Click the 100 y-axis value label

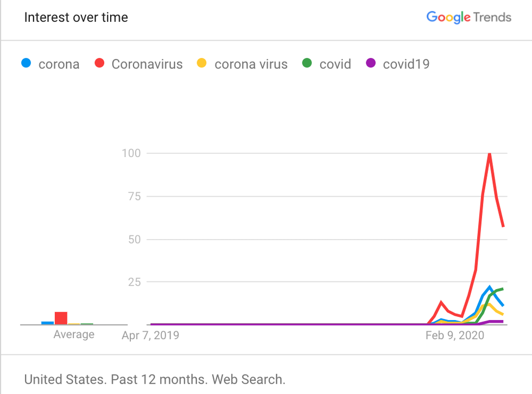tap(131, 153)
